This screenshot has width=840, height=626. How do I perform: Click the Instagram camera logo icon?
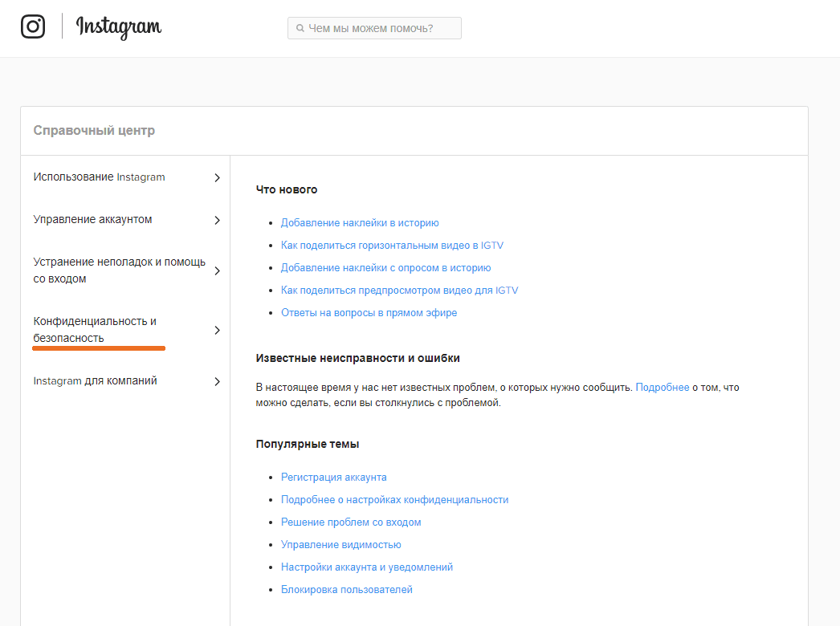click(x=33, y=26)
